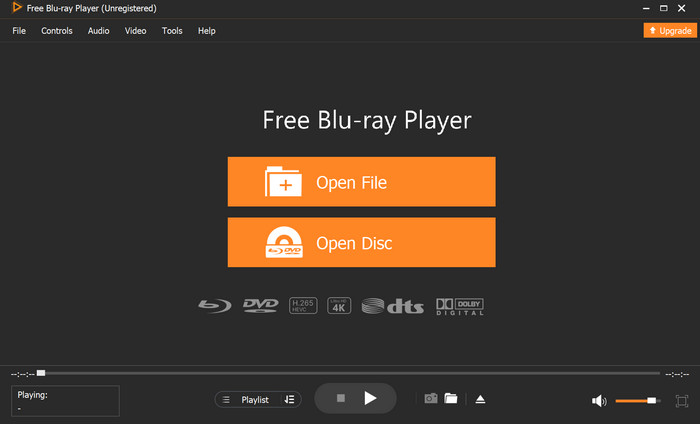
Task: Minimize the Free Blu-ray Player window
Action: tap(646, 8)
